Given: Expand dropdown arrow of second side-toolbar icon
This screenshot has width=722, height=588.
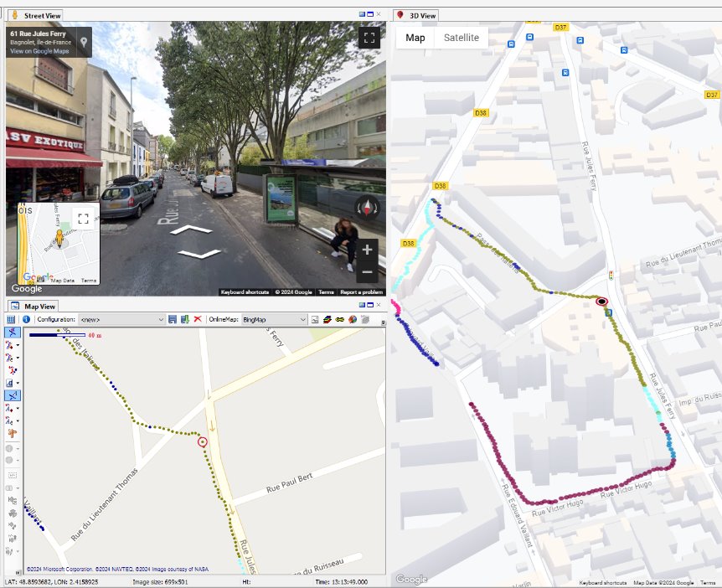Looking at the screenshot, I should [18, 345].
